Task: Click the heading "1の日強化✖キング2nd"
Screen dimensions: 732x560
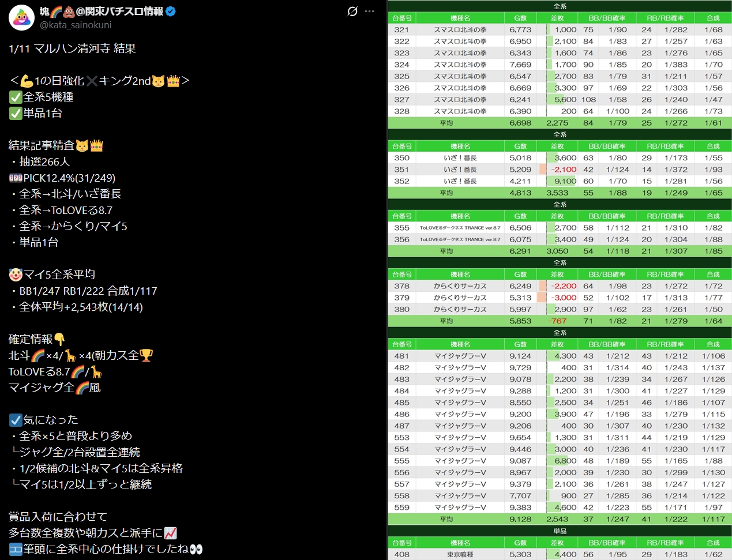Action: point(99,81)
